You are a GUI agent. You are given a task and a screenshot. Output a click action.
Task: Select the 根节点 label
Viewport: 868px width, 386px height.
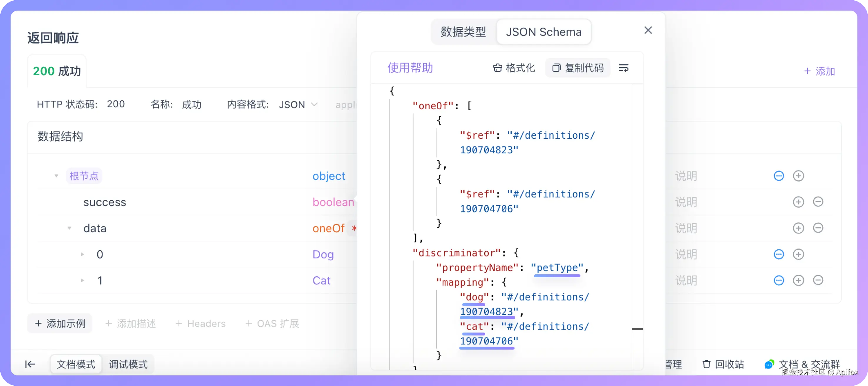[x=84, y=176]
